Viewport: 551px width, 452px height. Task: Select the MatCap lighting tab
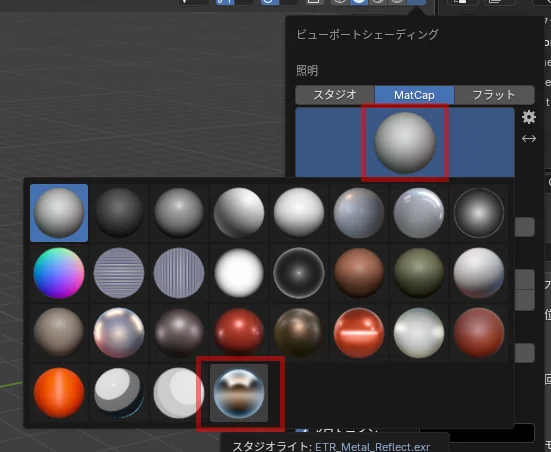pyautogui.click(x=414, y=95)
